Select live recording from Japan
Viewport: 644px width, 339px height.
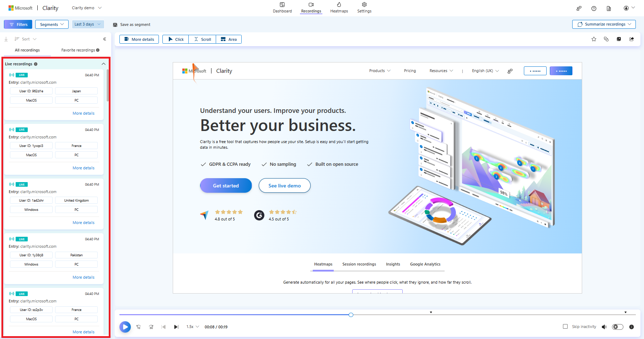point(54,94)
